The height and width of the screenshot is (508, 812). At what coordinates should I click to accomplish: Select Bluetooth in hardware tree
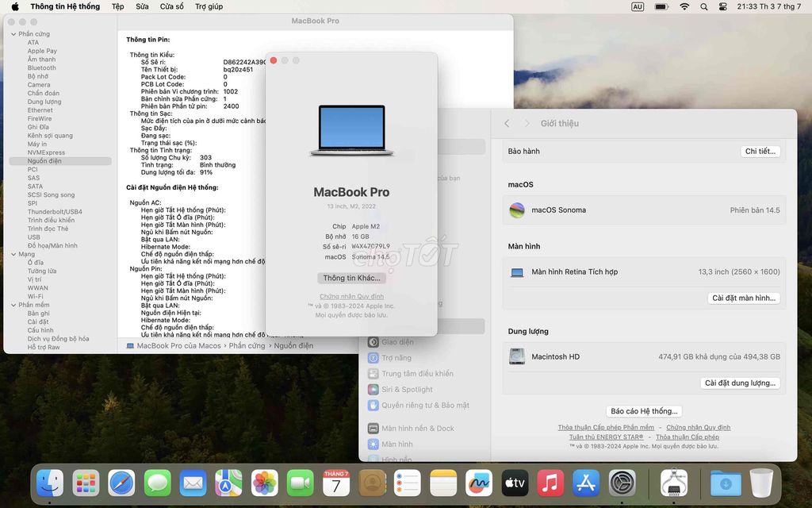[x=41, y=68]
